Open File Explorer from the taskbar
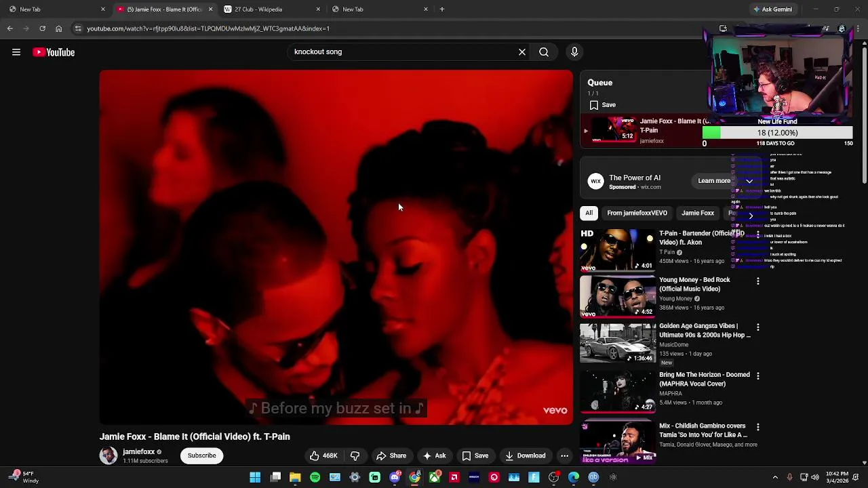The width and height of the screenshot is (868, 488). click(x=295, y=477)
